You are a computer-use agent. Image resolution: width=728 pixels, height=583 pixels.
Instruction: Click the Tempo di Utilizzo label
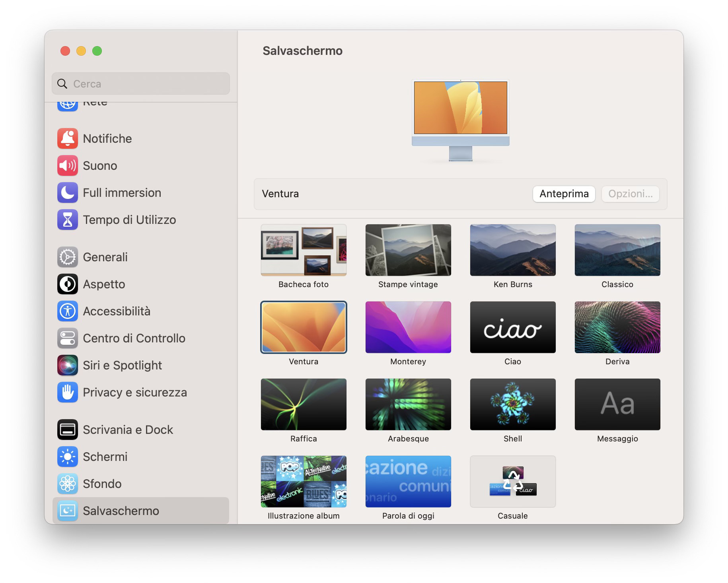(x=129, y=220)
